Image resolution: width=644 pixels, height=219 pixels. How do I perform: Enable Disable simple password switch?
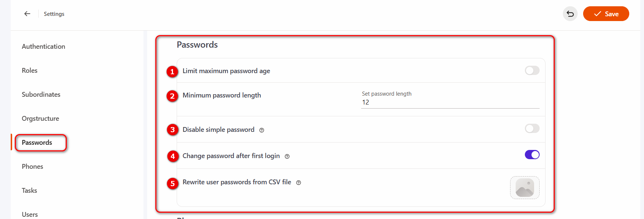click(532, 129)
